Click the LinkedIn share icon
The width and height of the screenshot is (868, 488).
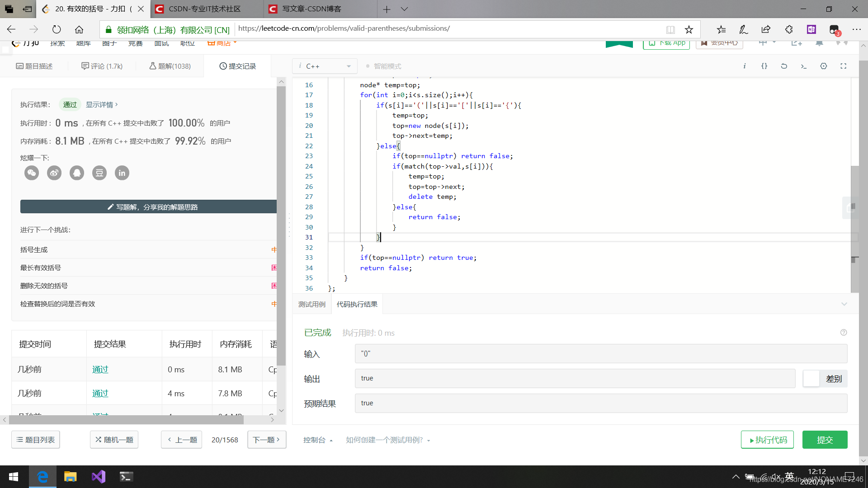click(122, 173)
